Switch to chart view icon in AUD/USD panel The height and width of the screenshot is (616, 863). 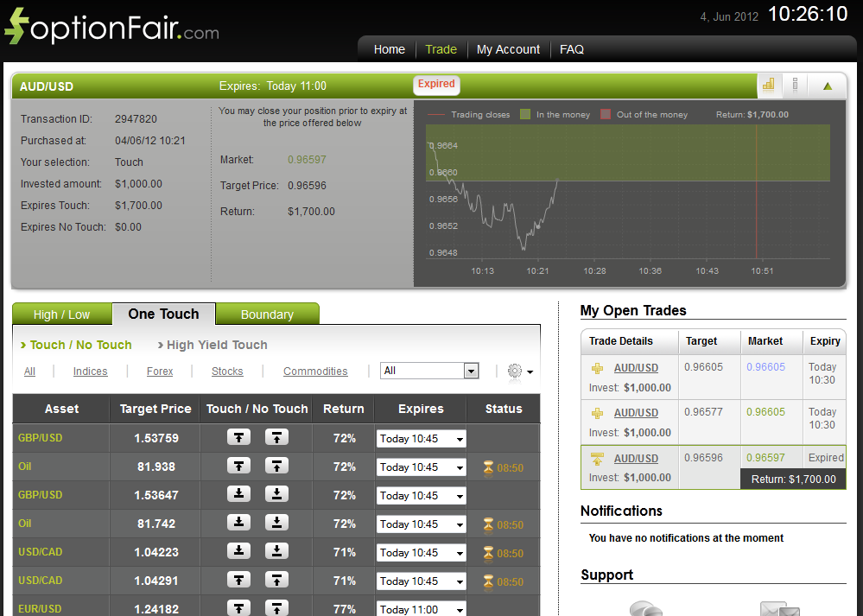pos(768,85)
